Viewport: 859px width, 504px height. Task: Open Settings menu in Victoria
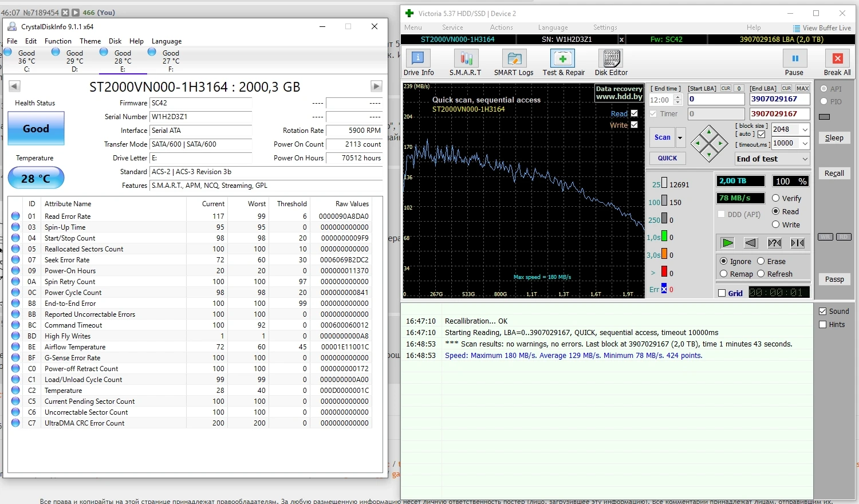point(605,27)
